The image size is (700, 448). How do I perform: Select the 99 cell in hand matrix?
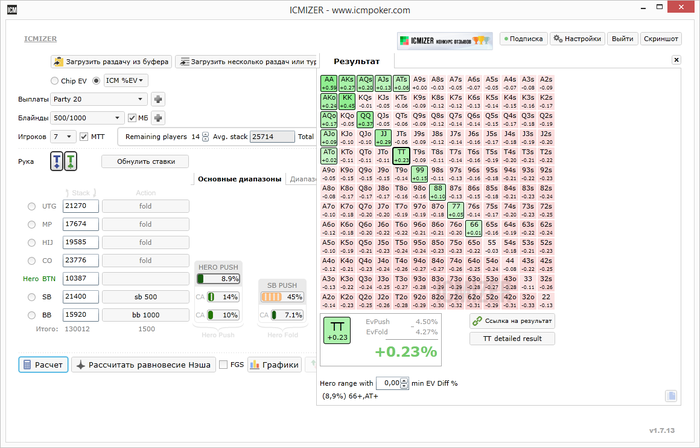click(x=419, y=174)
